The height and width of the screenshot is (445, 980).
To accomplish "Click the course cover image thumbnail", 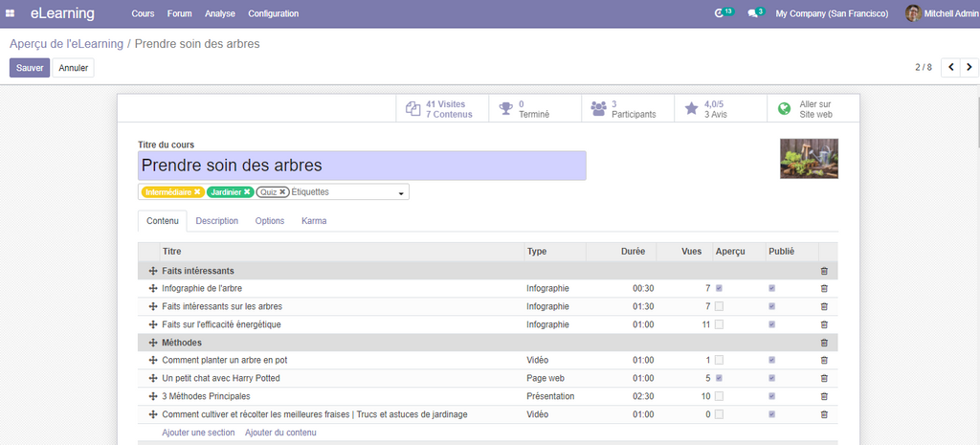I will [809, 159].
